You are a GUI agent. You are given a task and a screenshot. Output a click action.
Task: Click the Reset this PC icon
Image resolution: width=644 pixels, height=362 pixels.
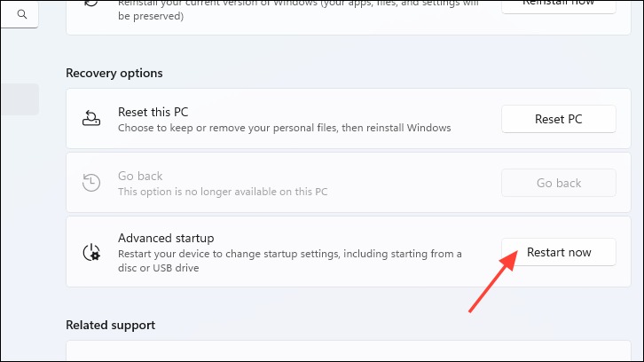click(x=91, y=118)
